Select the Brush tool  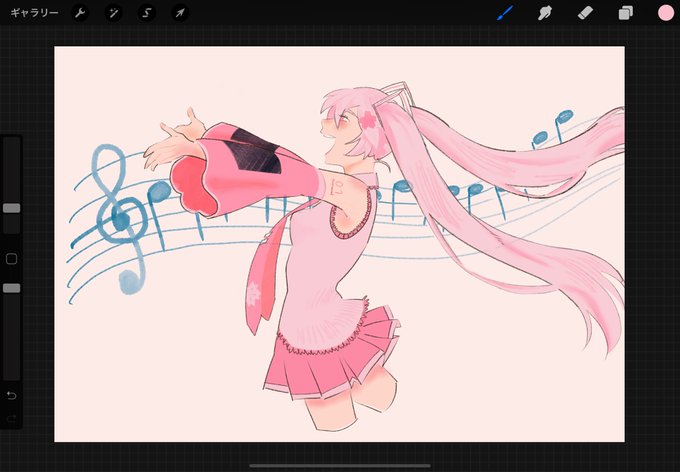click(x=505, y=13)
